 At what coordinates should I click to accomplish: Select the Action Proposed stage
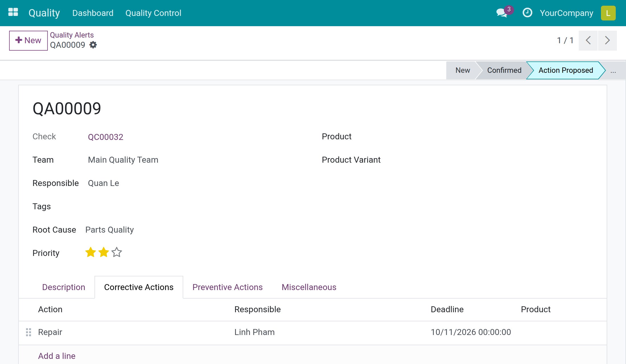566,70
